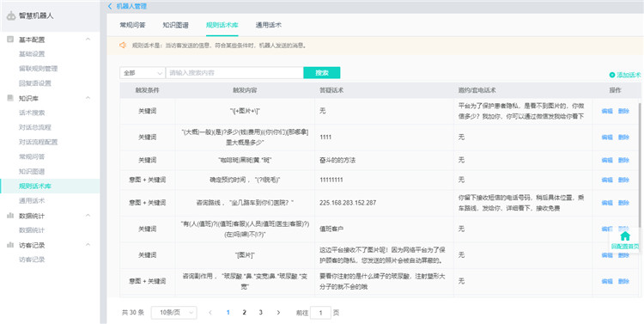Select the 规则话术库 tab
This screenshot has height=324, width=644.
222,25
